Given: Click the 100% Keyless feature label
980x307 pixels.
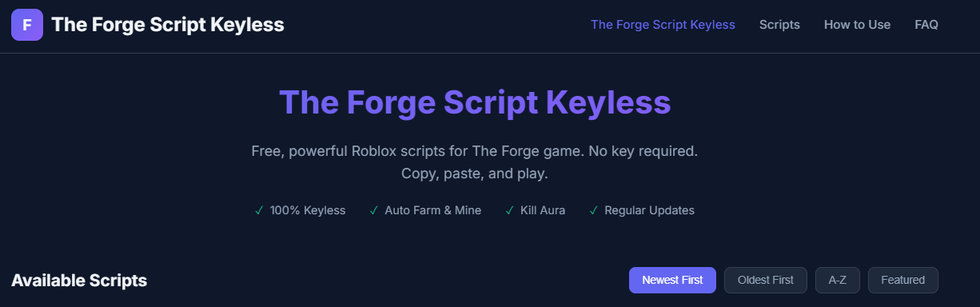Looking at the screenshot, I should click(308, 211).
